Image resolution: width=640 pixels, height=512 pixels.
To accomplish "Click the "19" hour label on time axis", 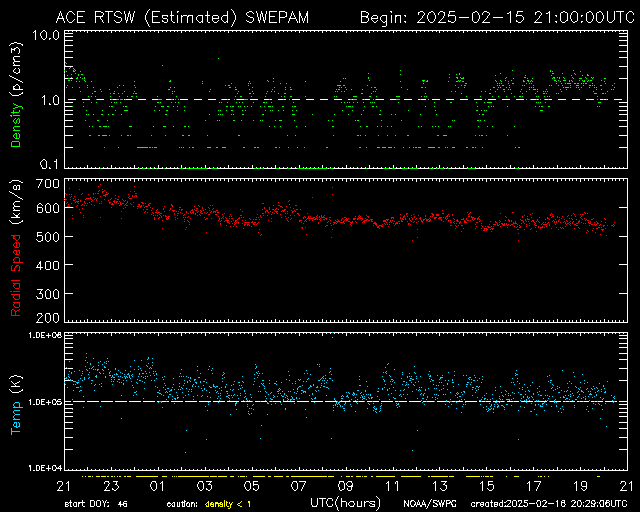I will tap(580, 486).
